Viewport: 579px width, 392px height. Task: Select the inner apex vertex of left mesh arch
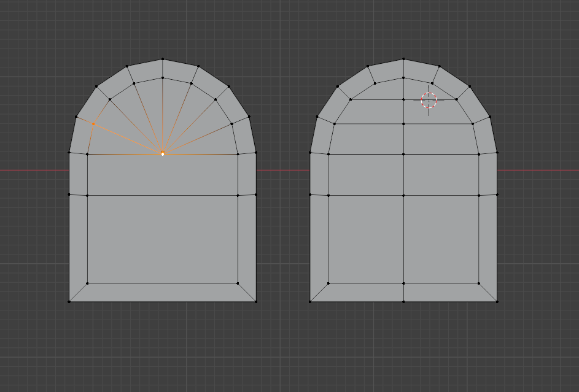pos(163,78)
